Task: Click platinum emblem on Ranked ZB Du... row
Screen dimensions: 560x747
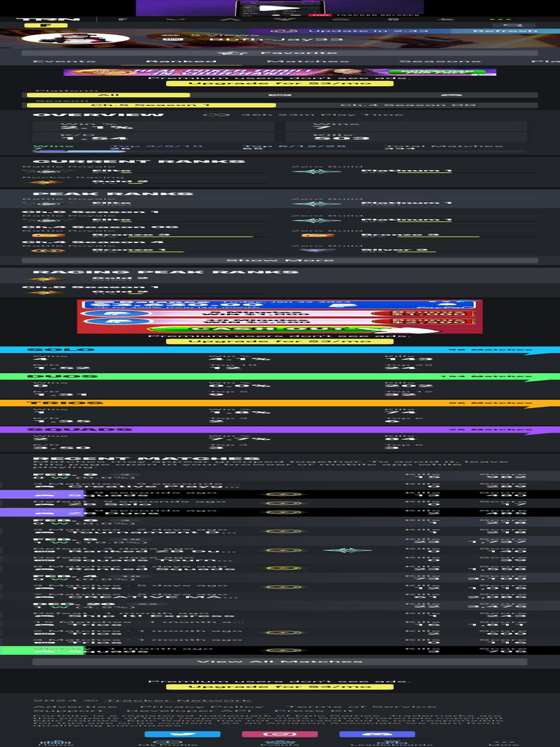Action: (x=347, y=550)
